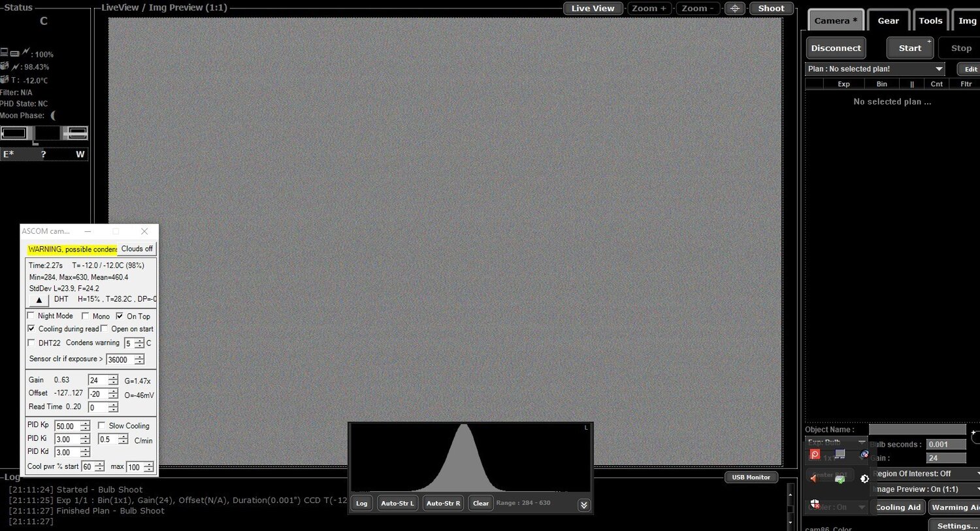The height and width of the screenshot is (531, 980).
Task: Switch to the Gear tab
Action: 888,20
